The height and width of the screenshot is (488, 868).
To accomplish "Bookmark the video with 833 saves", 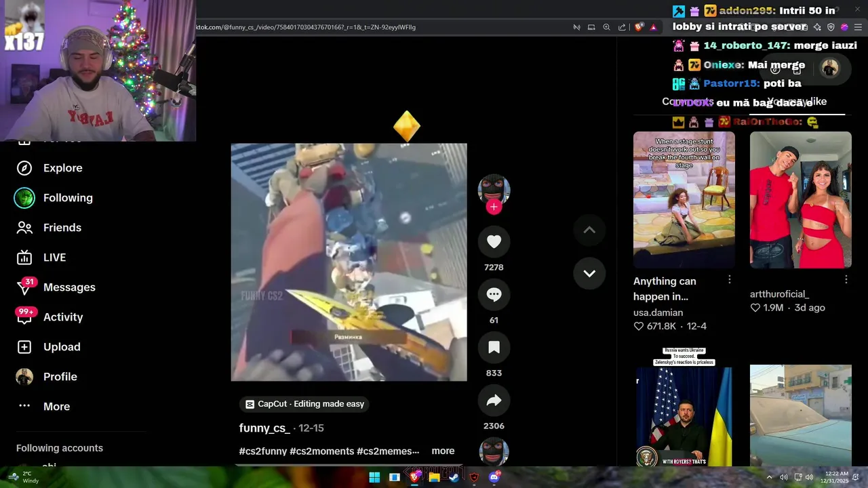I will 494,347.
